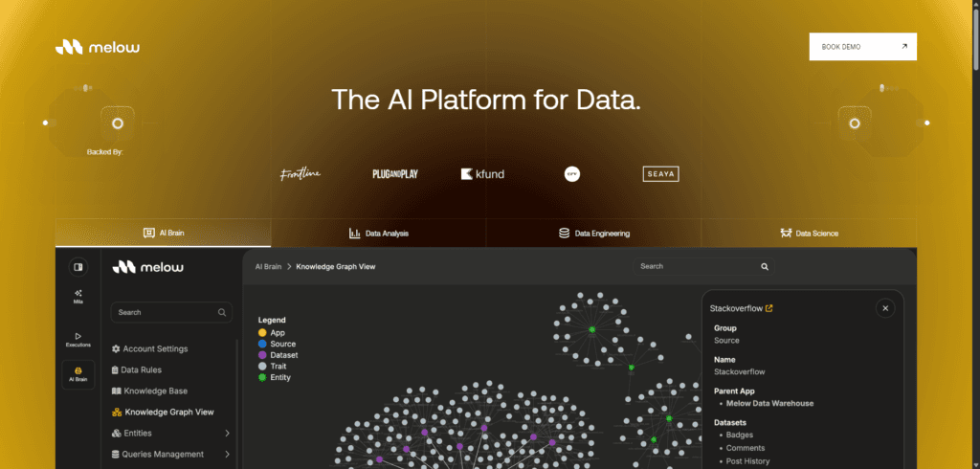Expand the Queries Management chevron

pos(227,454)
